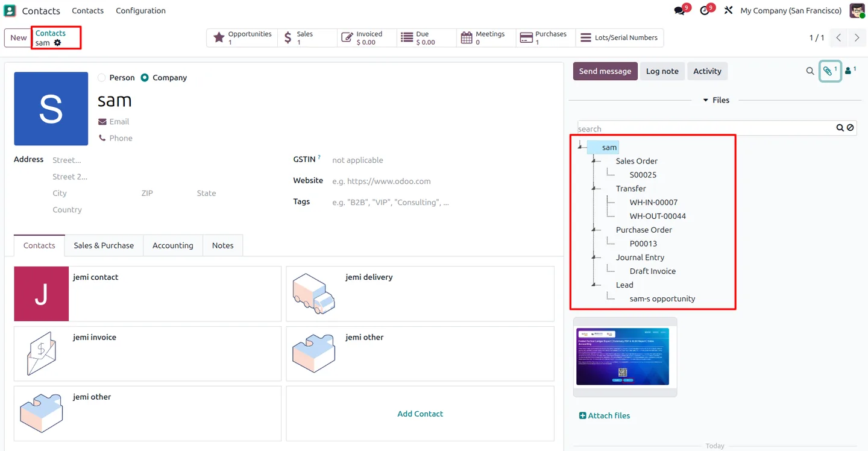868x451 pixels.
Task: Select Draft Invoice in the file tree
Action: (x=652, y=271)
